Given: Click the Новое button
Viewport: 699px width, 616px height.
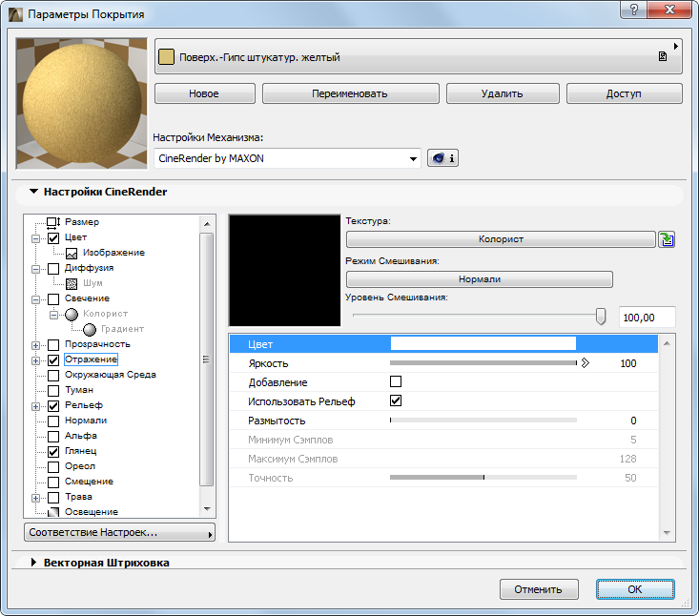Looking at the screenshot, I should [205, 93].
